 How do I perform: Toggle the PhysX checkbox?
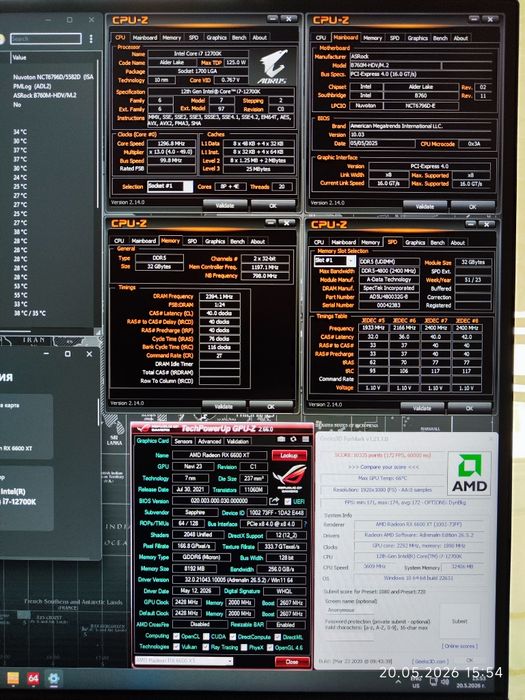coord(244,647)
